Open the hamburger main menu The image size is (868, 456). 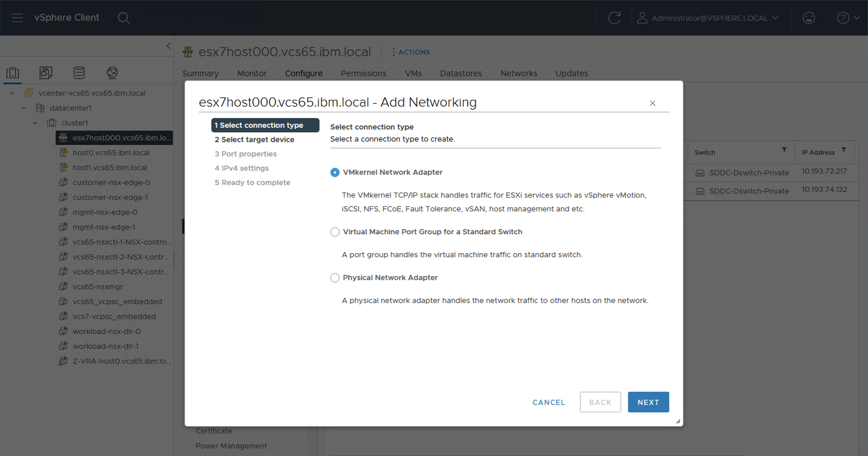point(17,18)
